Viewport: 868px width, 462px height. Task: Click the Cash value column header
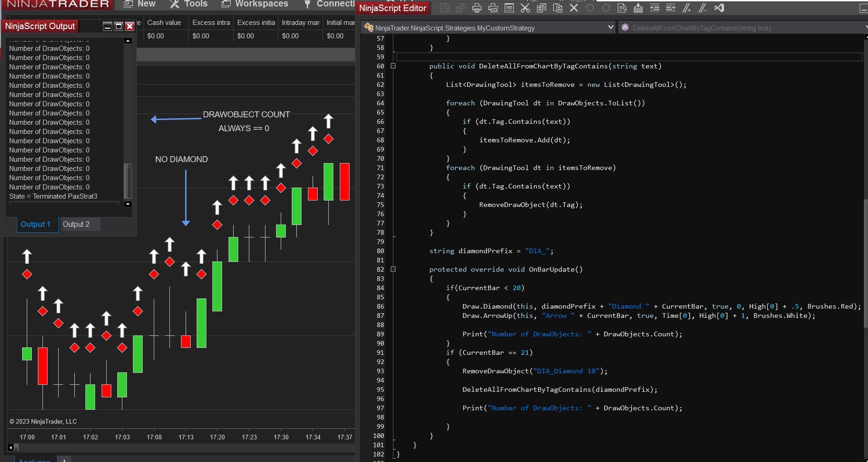pos(164,23)
